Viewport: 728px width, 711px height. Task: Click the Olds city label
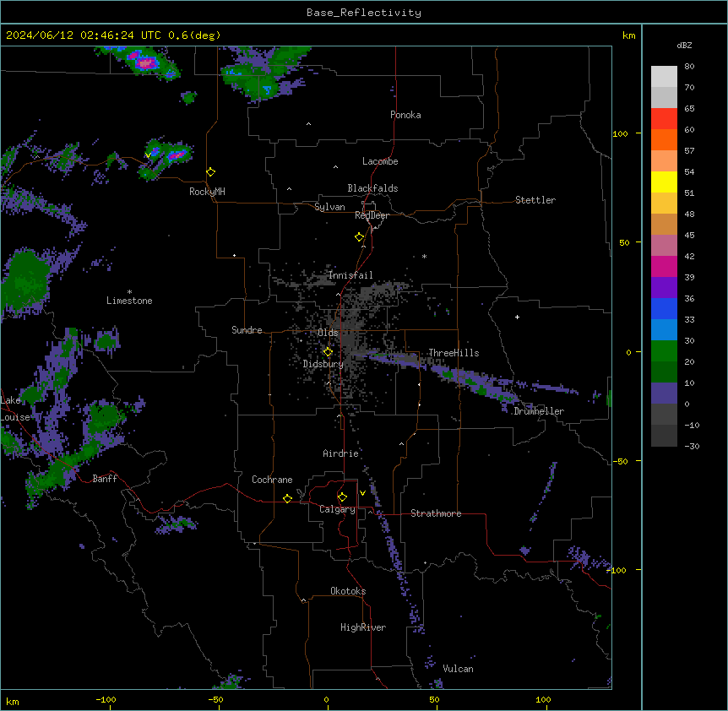pyautogui.click(x=328, y=333)
